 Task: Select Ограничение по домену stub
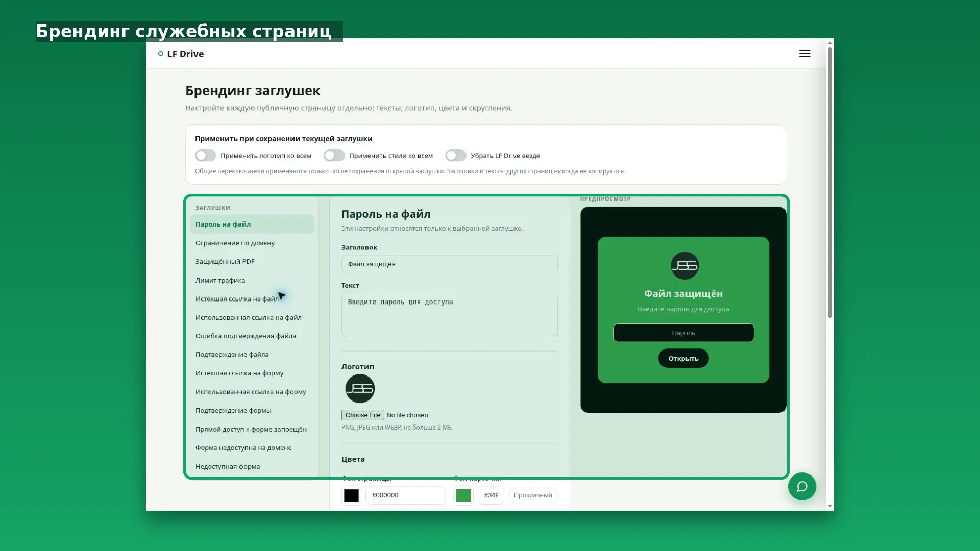252,243
